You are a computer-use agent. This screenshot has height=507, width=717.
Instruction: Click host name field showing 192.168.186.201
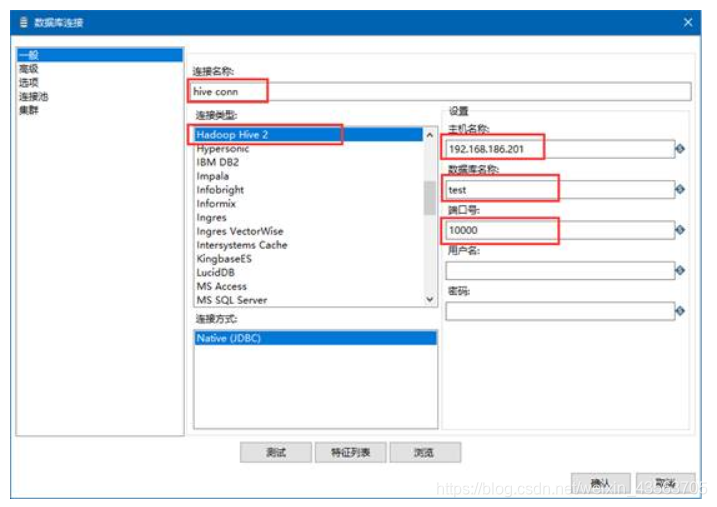point(560,149)
